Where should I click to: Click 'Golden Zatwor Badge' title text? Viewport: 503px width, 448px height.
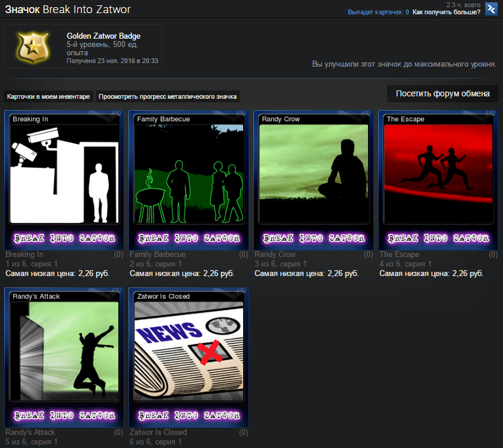(103, 36)
